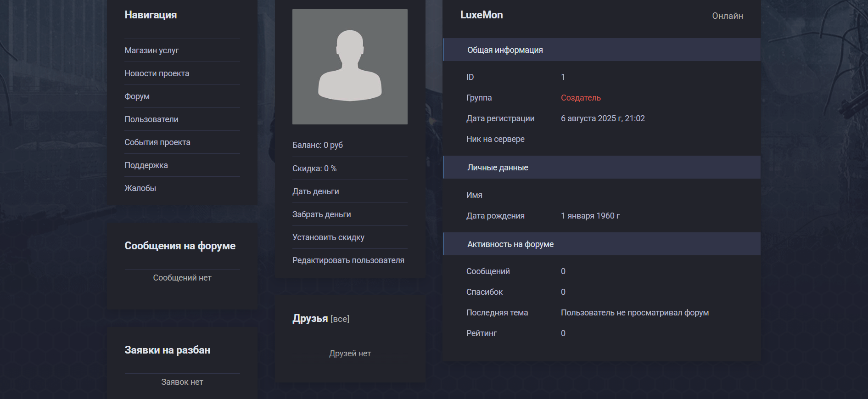Click the Баланс: 0 руб row
868x399 pixels.
pos(318,145)
